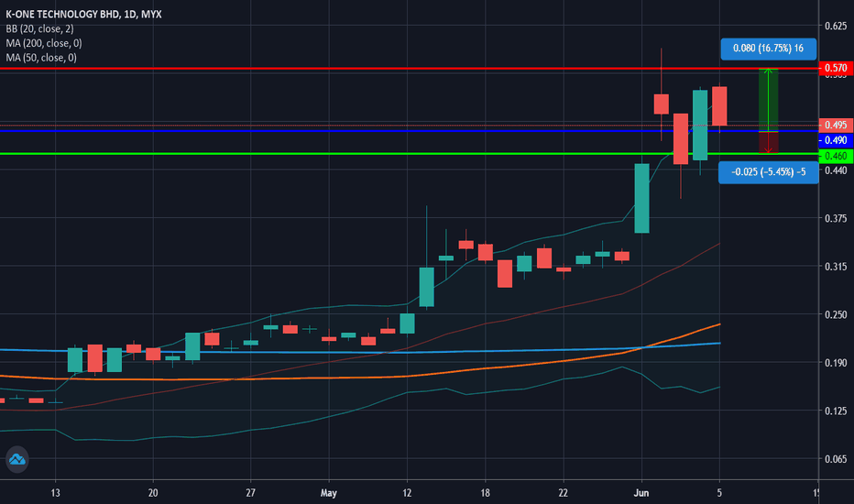The image size is (854, 504).
Task: Select the red stop-loss zone of long position
Action: click(769, 143)
